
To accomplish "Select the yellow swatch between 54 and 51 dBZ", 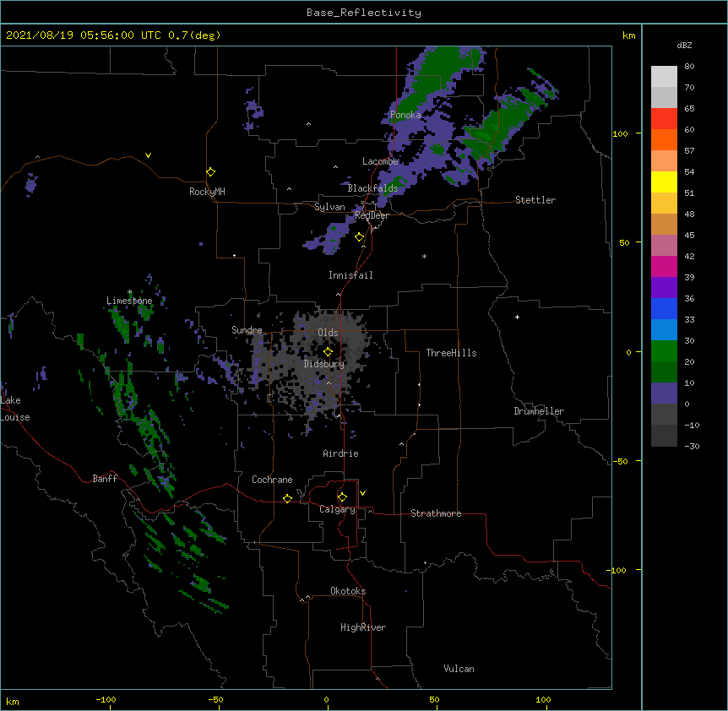I will [664, 182].
